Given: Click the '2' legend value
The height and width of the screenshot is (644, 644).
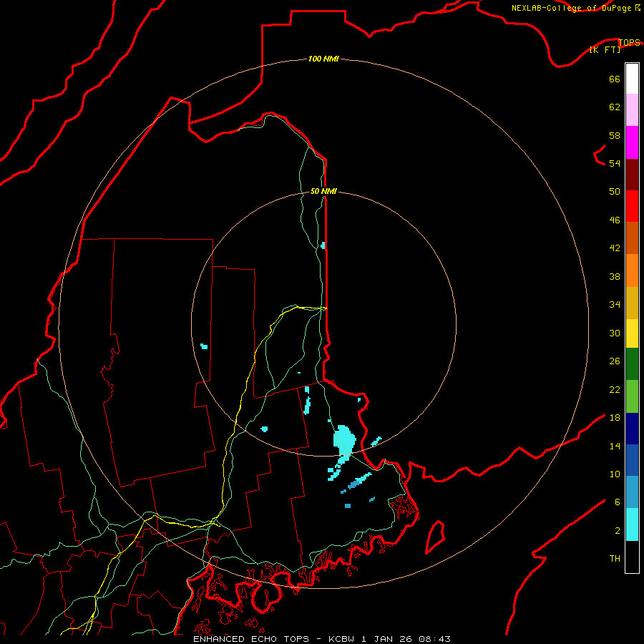Looking at the screenshot, I should click(x=618, y=531).
